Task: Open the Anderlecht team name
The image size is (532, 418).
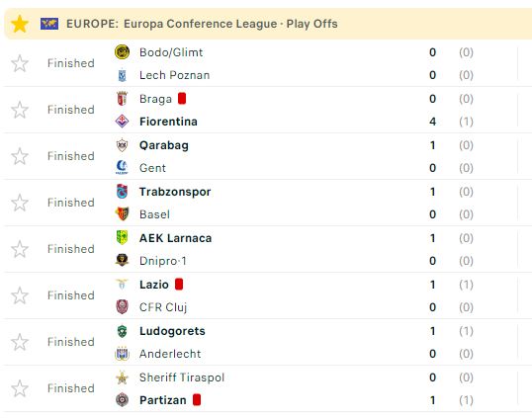Action: click(x=170, y=354)
